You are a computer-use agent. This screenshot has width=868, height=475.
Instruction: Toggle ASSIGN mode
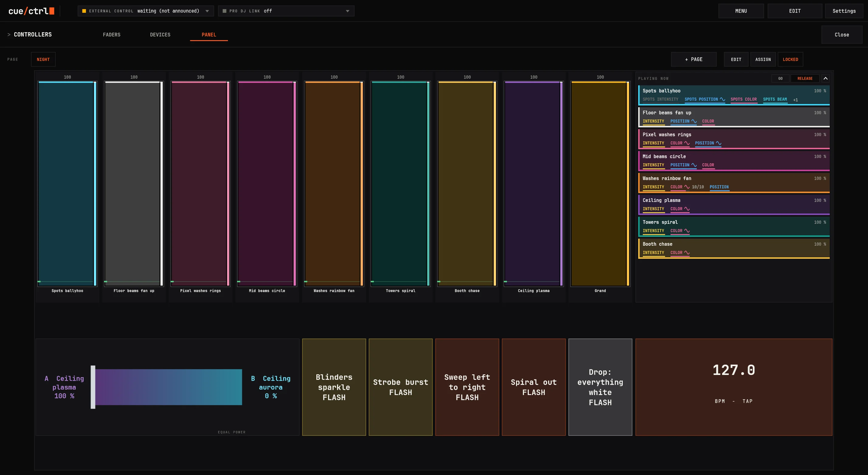pyautogui.click(x=763, y=59)
